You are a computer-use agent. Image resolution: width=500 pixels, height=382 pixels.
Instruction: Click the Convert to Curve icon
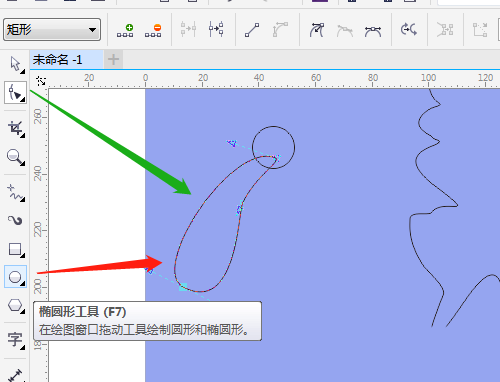(x=280, y=30)
